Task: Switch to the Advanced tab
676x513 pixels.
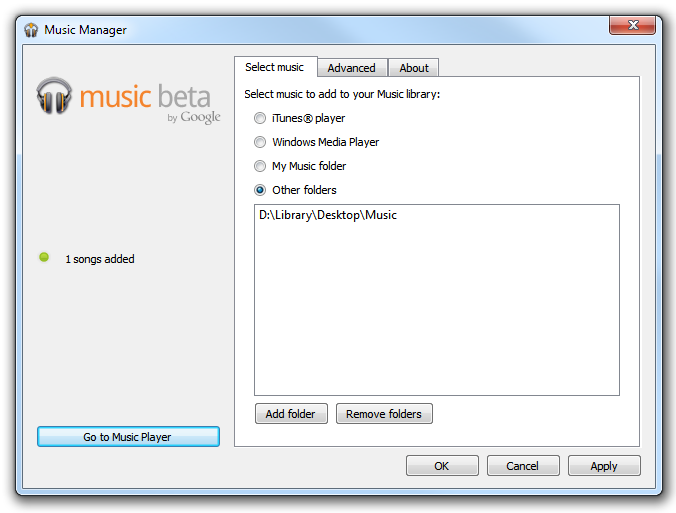Action: click(x=352, y=68)
